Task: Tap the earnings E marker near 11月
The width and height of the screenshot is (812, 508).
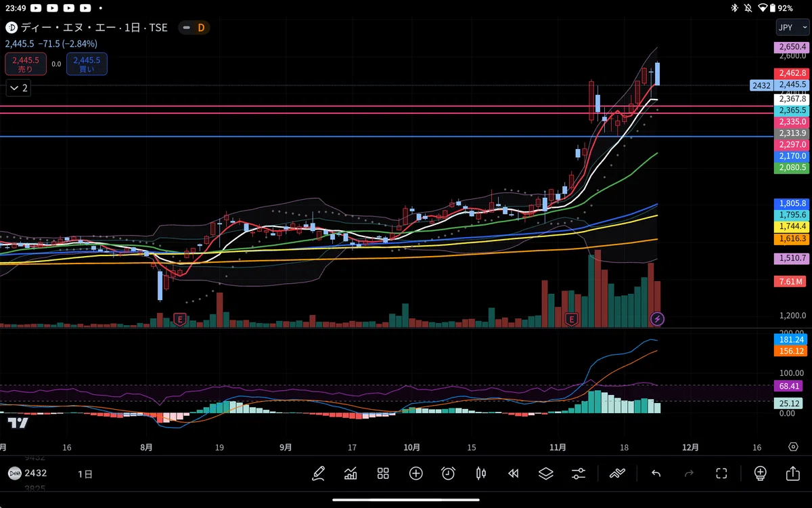Action: tap(572, 318)
